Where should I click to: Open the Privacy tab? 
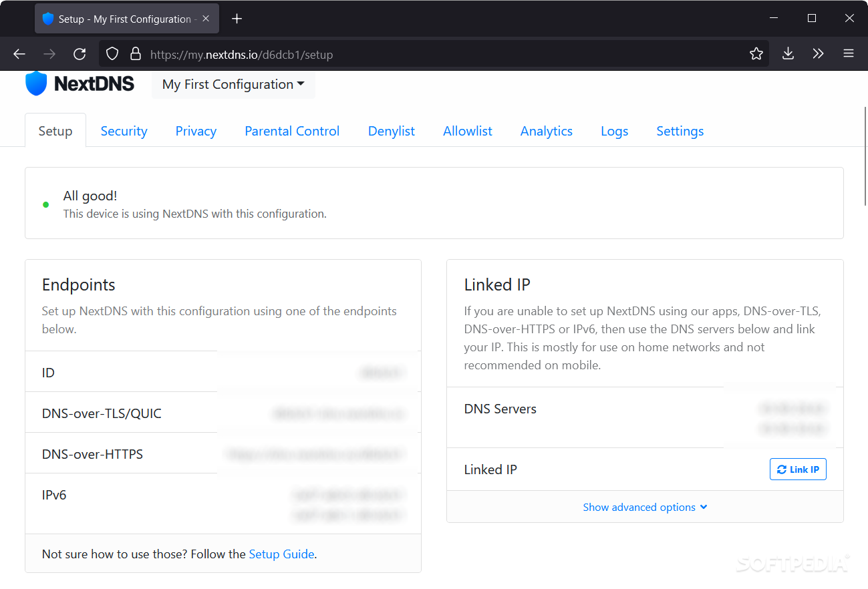196,131
